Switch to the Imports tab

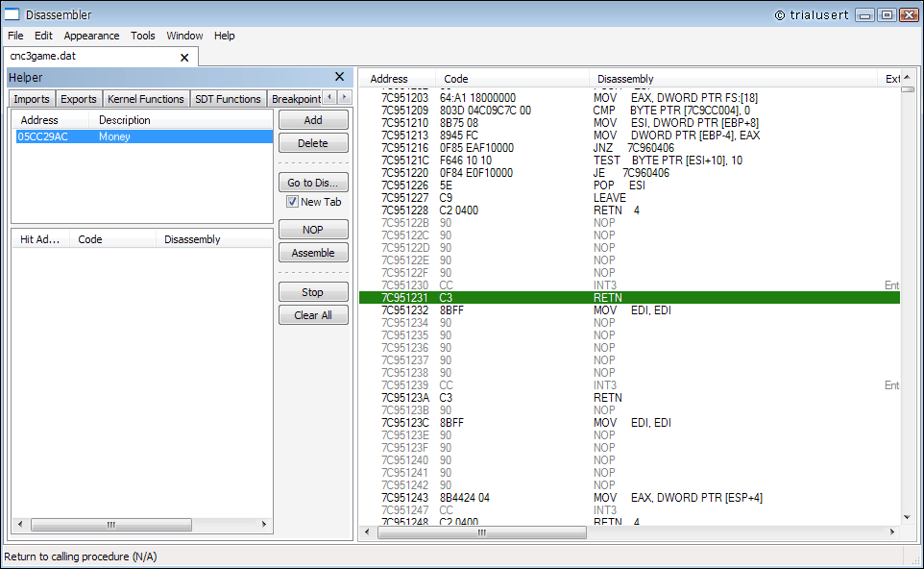[x=31, y=98]
